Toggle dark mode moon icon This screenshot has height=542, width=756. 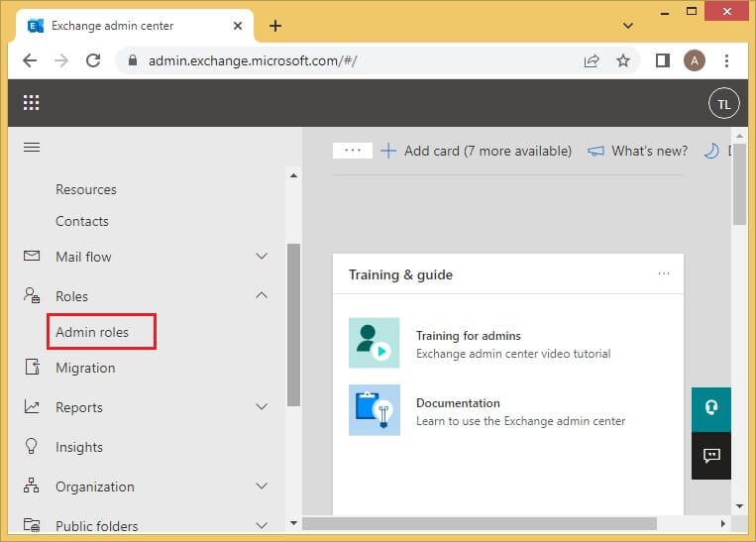pos(711,151)
